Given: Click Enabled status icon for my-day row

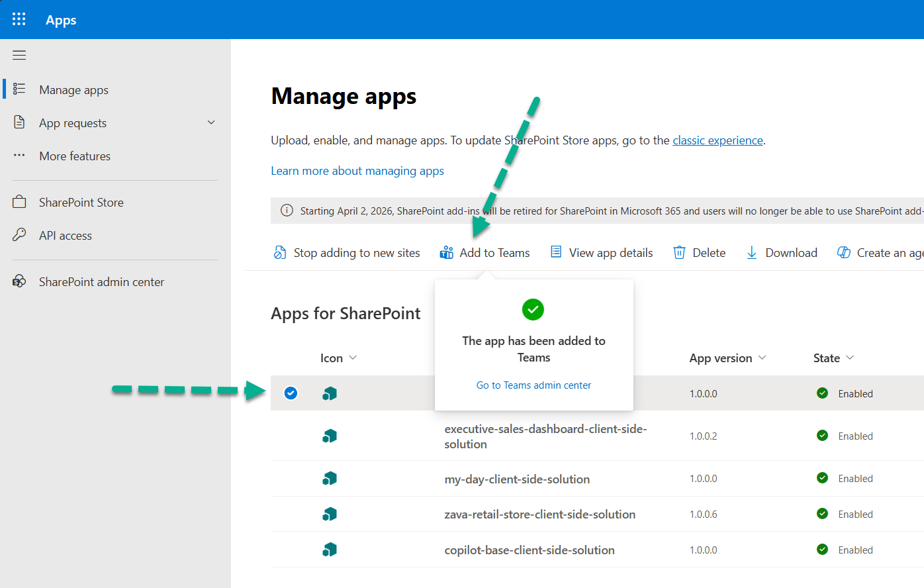Looking at the screenshot, I should [x=822, y=478].
